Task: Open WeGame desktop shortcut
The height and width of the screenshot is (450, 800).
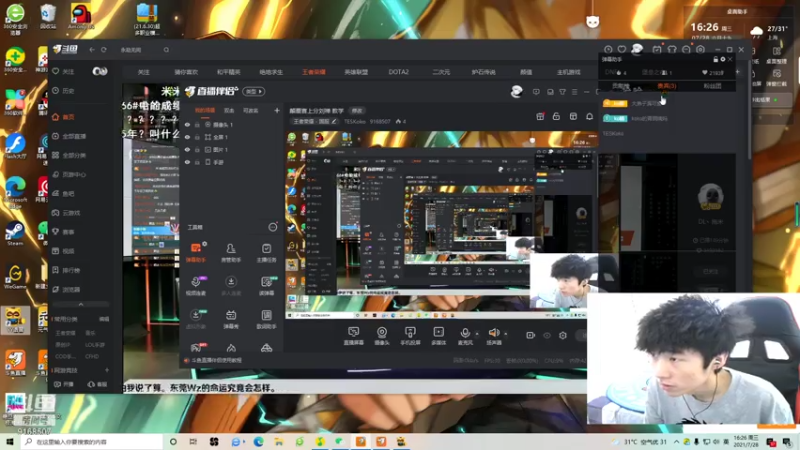Action: coord(15,277)
